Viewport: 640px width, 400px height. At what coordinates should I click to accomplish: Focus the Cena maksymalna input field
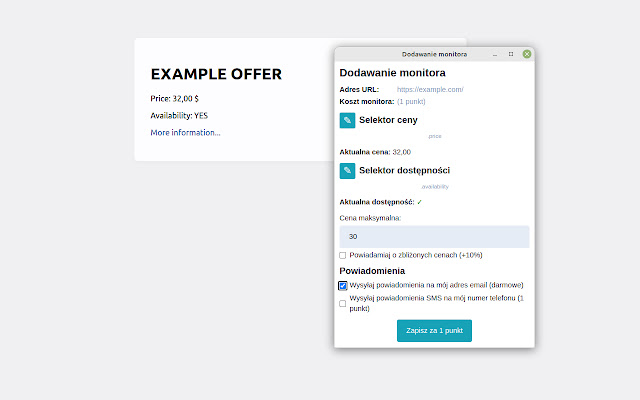tap(434, 237)
